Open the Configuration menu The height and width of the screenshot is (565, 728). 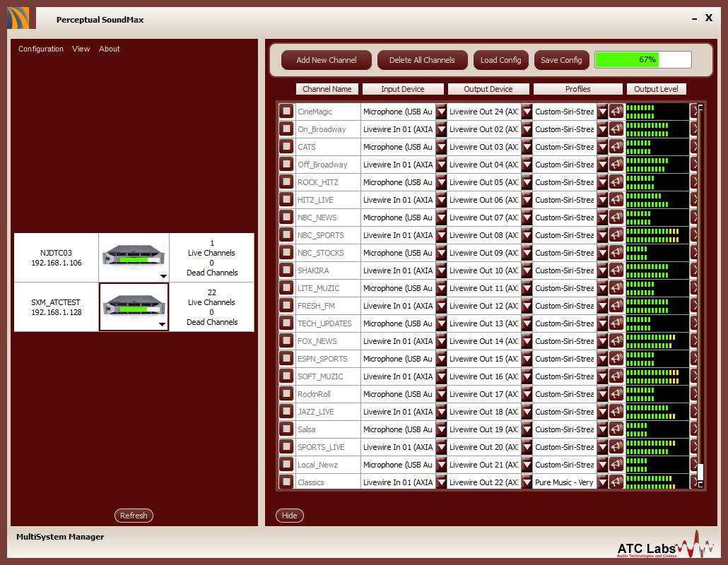[41, 49]
